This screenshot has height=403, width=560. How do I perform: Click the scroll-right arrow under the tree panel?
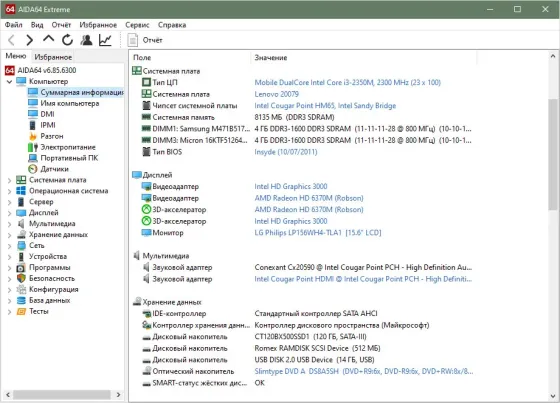118,395
